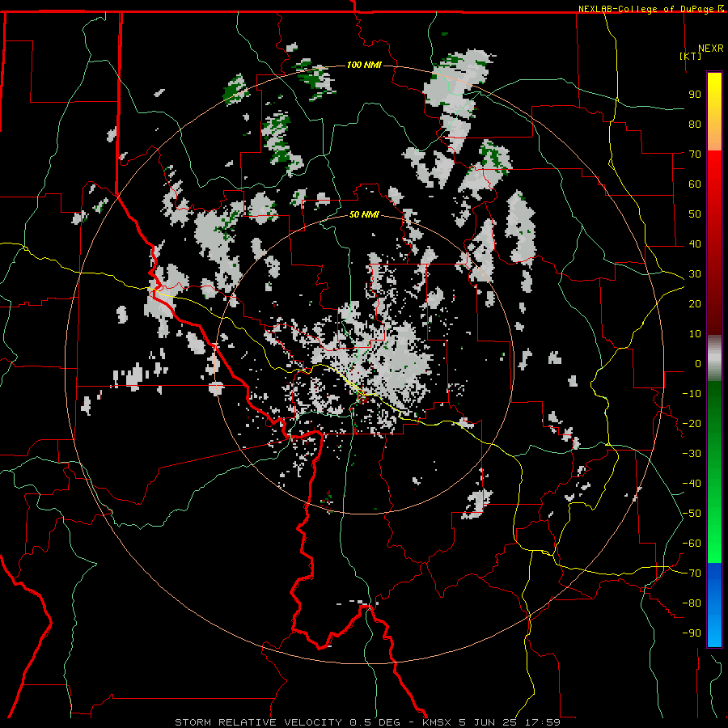Click the 80 value on velocity scale
This screenshot has height=728, width=728.
pyautogui.click(x=695, y=125)
